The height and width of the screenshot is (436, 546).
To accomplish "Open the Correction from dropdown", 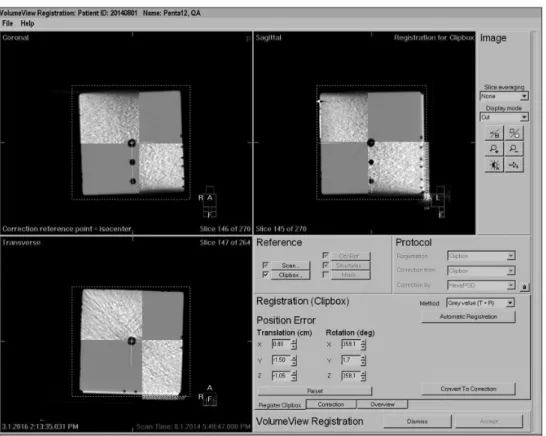I will [x=481, y=271].
